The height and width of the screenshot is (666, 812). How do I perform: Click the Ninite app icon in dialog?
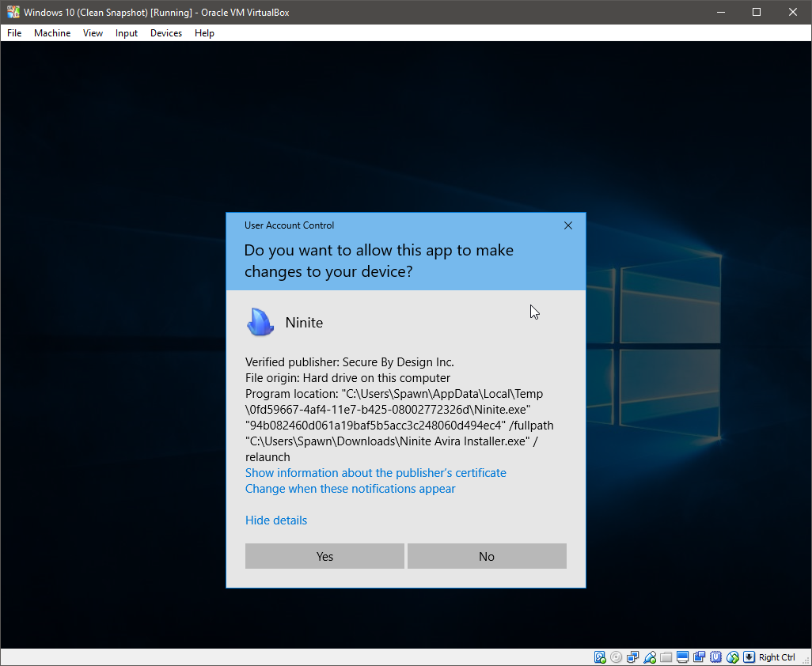[260, 322]
